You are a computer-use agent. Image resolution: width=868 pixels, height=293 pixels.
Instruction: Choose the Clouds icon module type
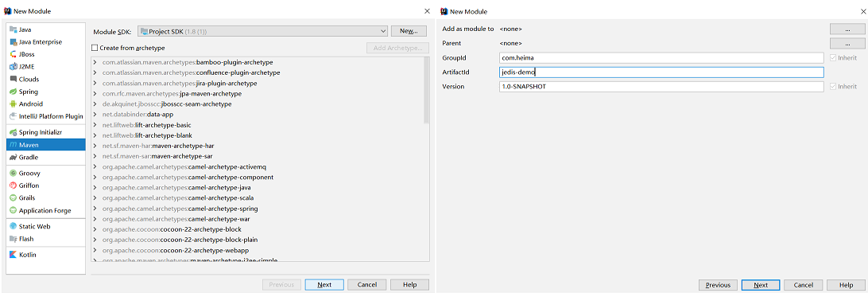(x=14, y=80)
